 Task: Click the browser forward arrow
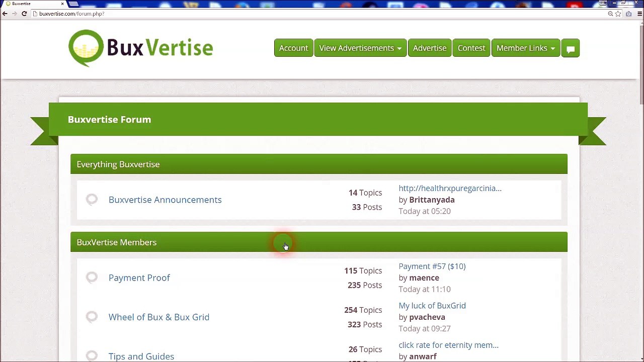pos(15,14)
